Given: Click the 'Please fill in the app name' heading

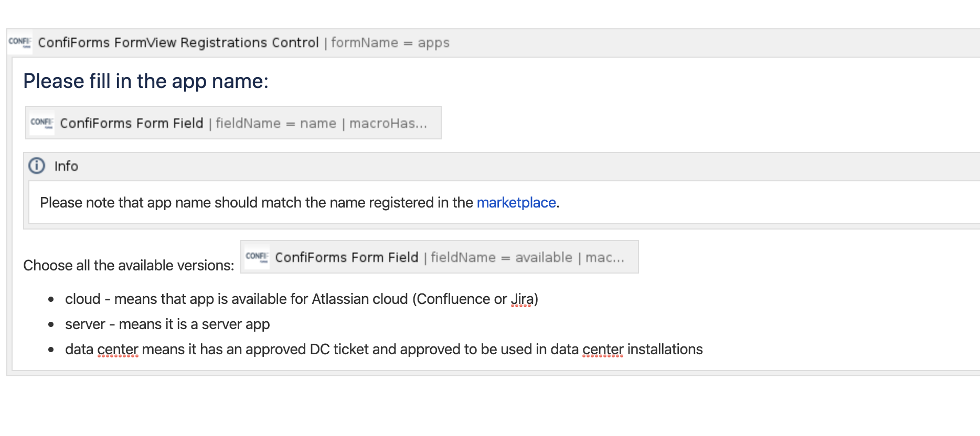Looking at the screenshot, I should 146,81.
